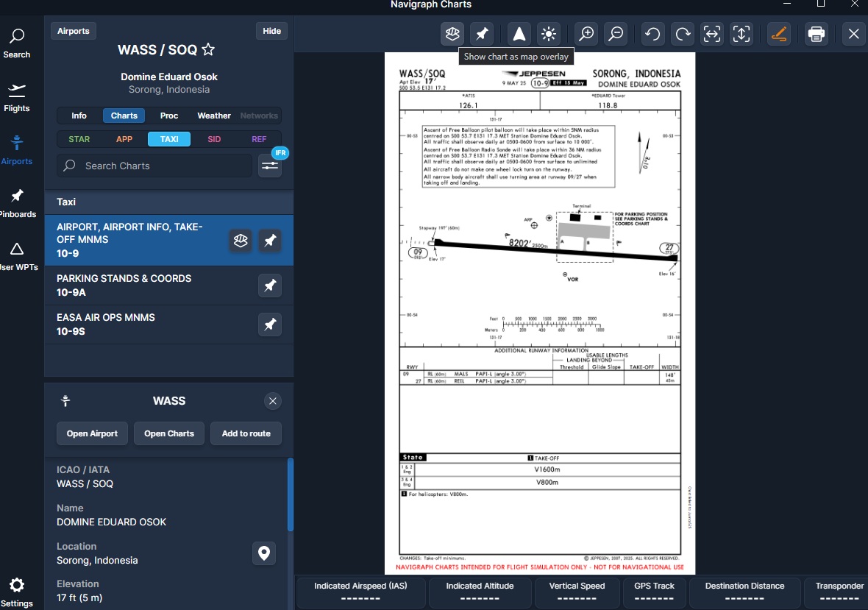Switch to the Info tab
Screen dimensions: 868x610
79,116
